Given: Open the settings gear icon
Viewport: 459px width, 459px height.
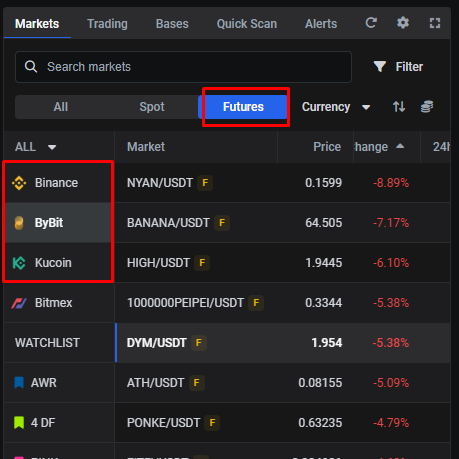Looking at the screenshot, I should pos(403,23).
